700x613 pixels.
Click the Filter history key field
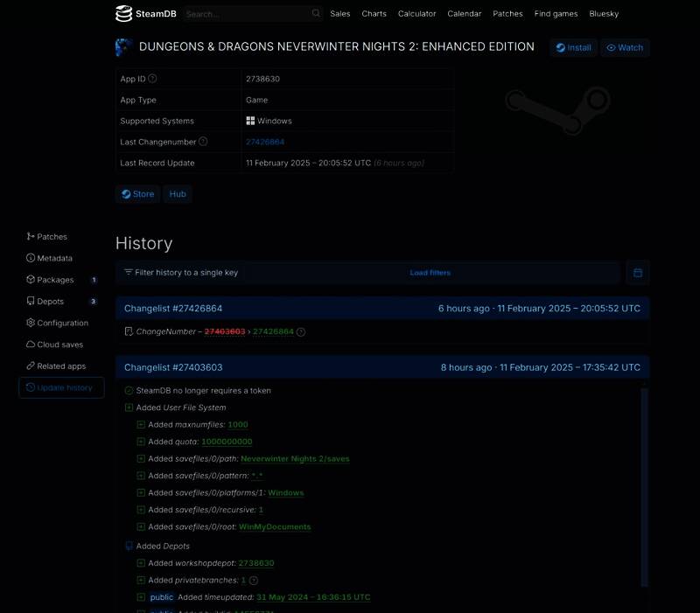click(262, 273)
